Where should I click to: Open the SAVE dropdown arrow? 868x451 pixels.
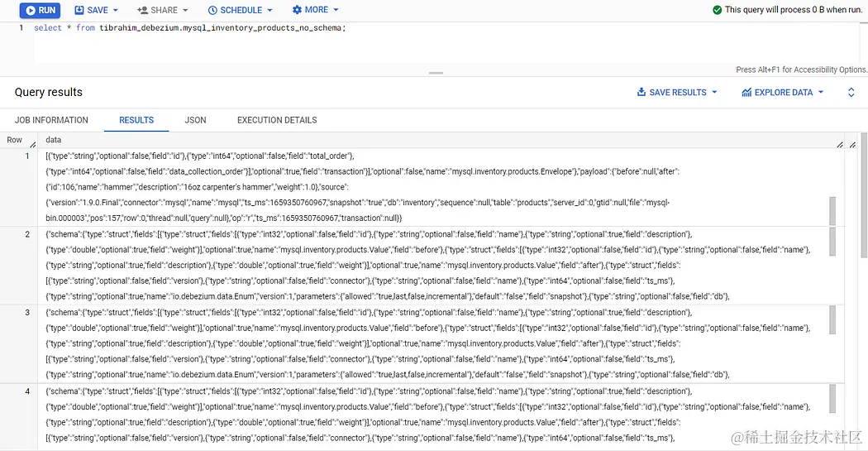coord(116,10)
